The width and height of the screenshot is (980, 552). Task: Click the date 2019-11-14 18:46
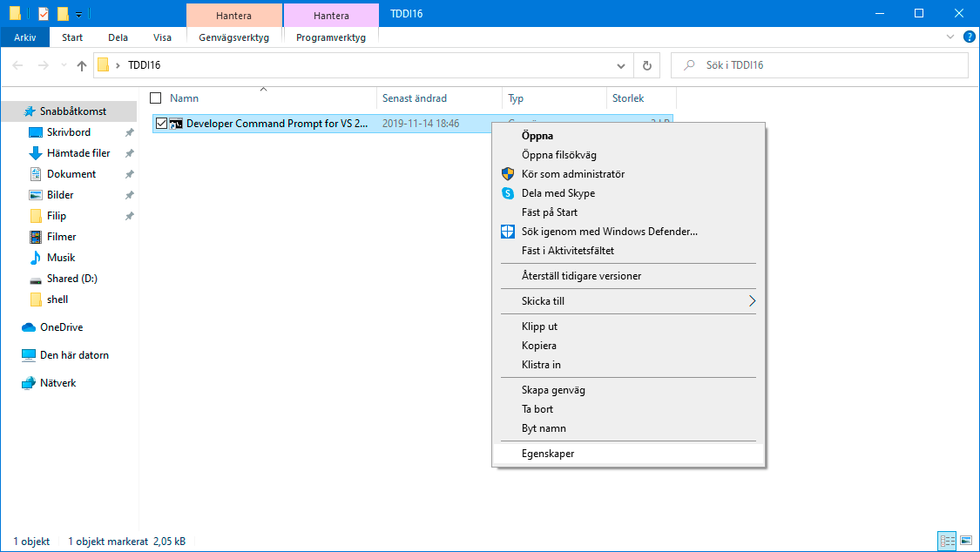pos(421,124)
